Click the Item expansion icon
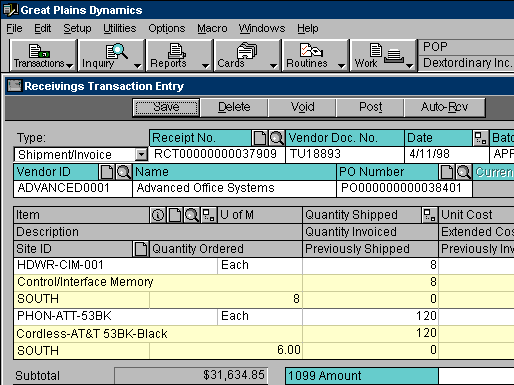The image size is (514, 385). (x=209, y=215)
